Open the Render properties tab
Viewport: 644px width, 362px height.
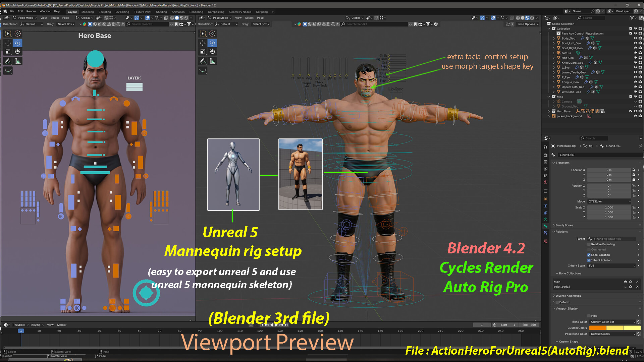[545, 155]
